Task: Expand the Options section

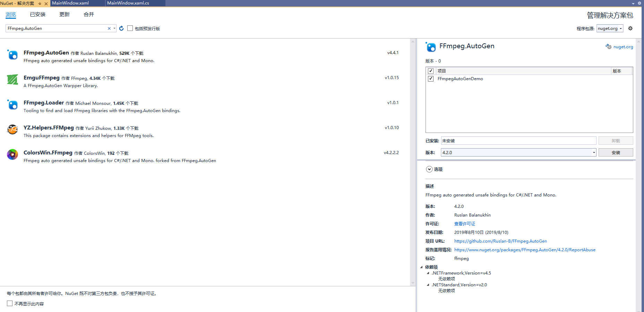Action: 429,169
